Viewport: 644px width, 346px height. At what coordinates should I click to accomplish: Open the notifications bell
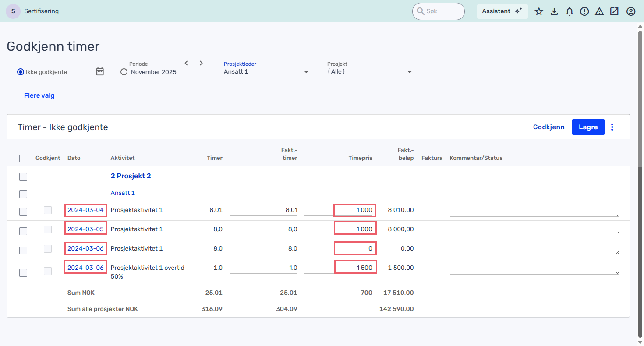(570, 12)
